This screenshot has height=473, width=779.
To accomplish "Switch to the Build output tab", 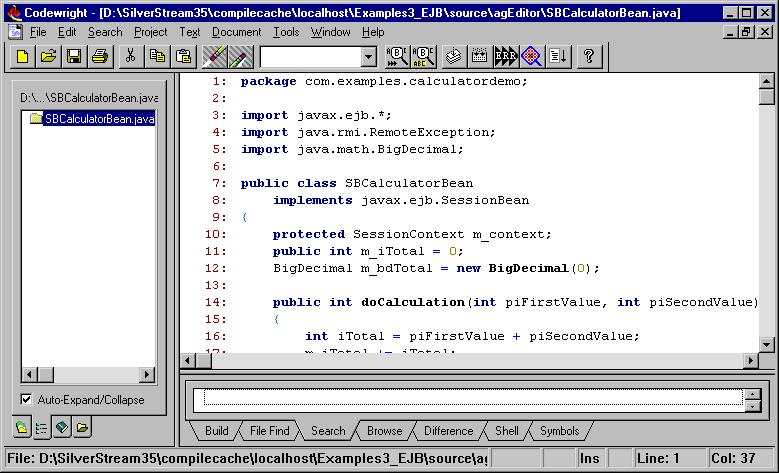I will pyautogui.click(x=217, y=431).
